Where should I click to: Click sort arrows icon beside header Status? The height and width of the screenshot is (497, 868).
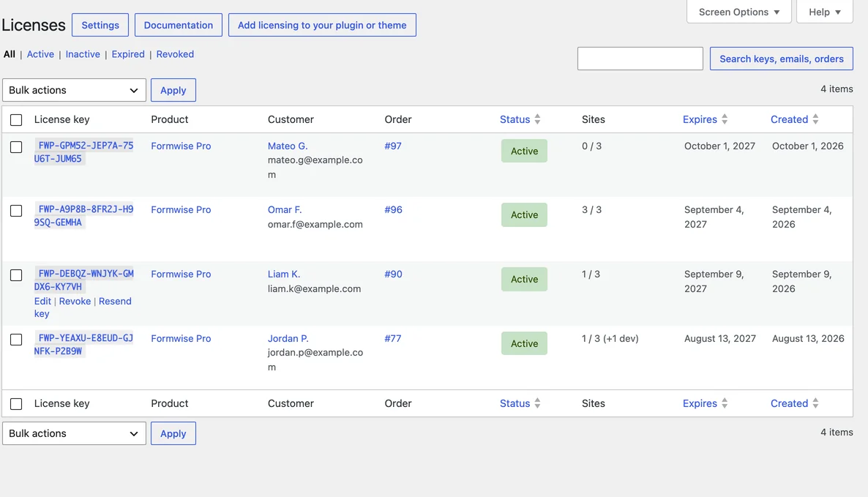(537, 119)
